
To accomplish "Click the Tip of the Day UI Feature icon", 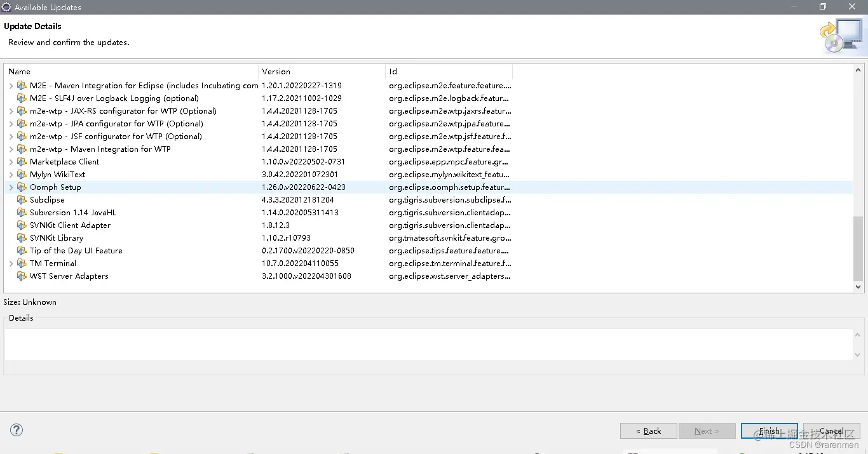I will [22, 251].
